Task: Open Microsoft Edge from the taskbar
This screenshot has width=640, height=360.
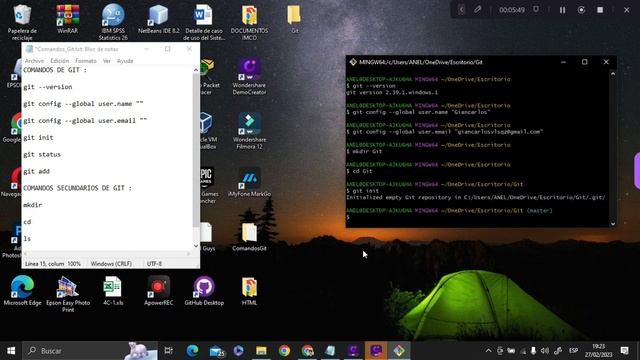Action: (192, 351)
